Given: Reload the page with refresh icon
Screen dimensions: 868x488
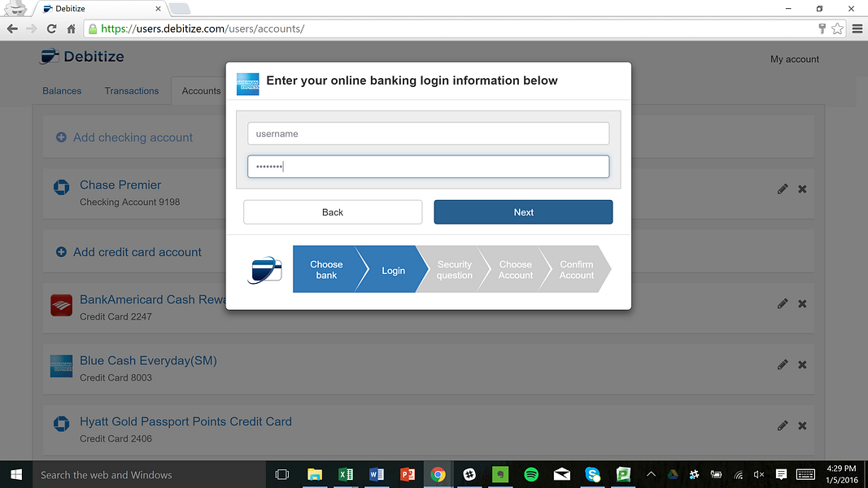Looking at the screenshot, I should 51,28.
